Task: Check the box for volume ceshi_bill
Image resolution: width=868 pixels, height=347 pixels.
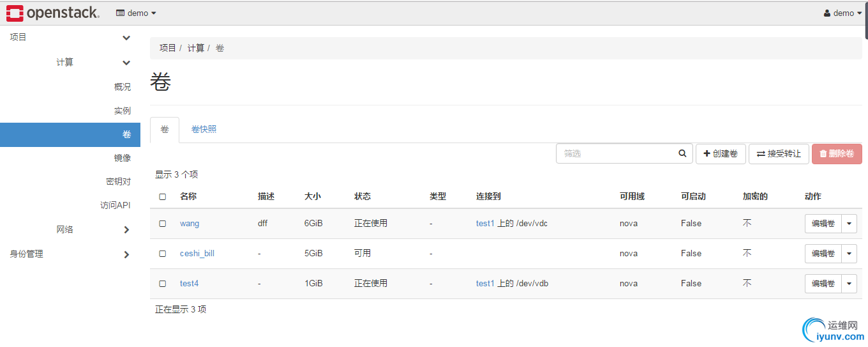Action: [x=162, y=254]
